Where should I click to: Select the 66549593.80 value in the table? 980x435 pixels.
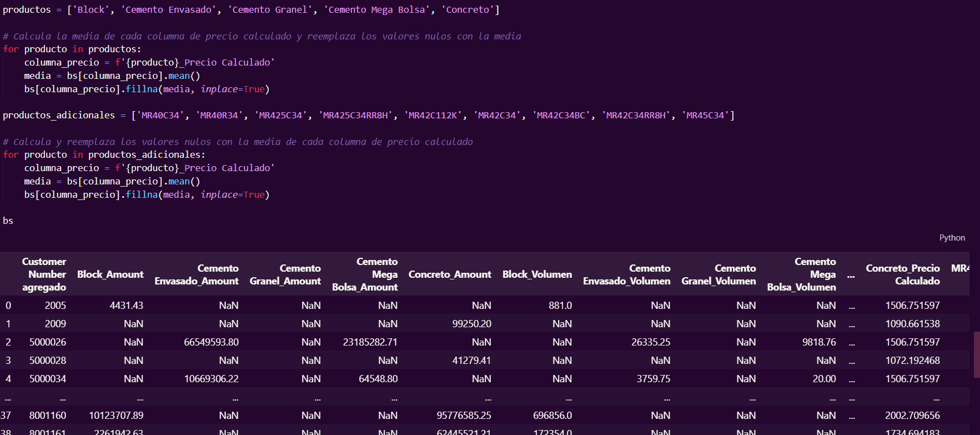coord(211,342)
